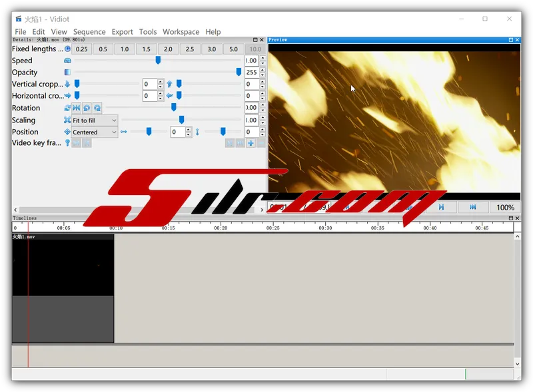This screenshot has width=533, height=392.
Task: Click the Rotation refresh icon
Action: pos(67,108)
